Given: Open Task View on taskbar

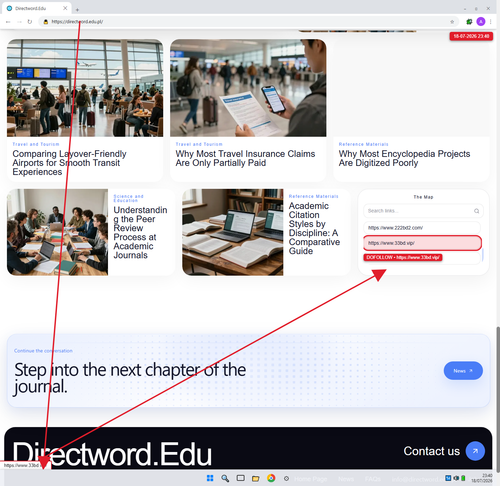Looking at the screenshot, I should 240,478.
